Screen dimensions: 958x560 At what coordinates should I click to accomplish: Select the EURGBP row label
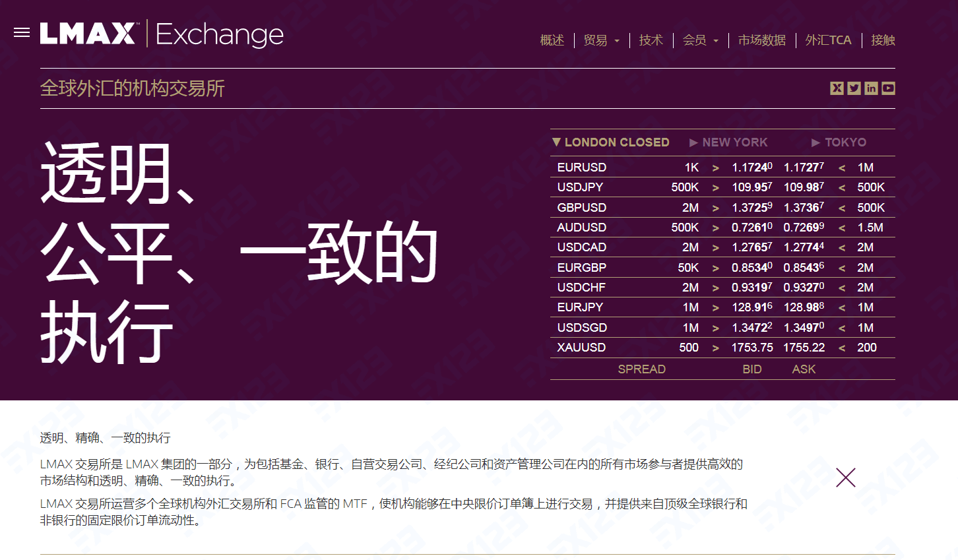(582, 268)
